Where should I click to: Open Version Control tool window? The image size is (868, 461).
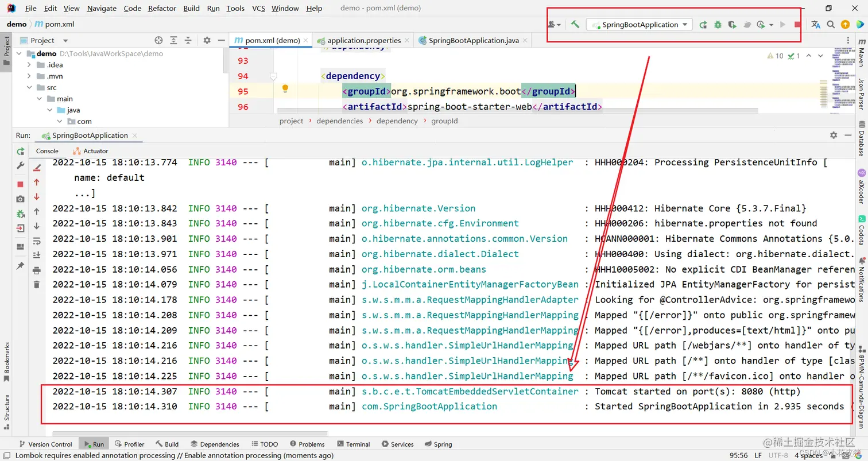click(x=45, y=444)
